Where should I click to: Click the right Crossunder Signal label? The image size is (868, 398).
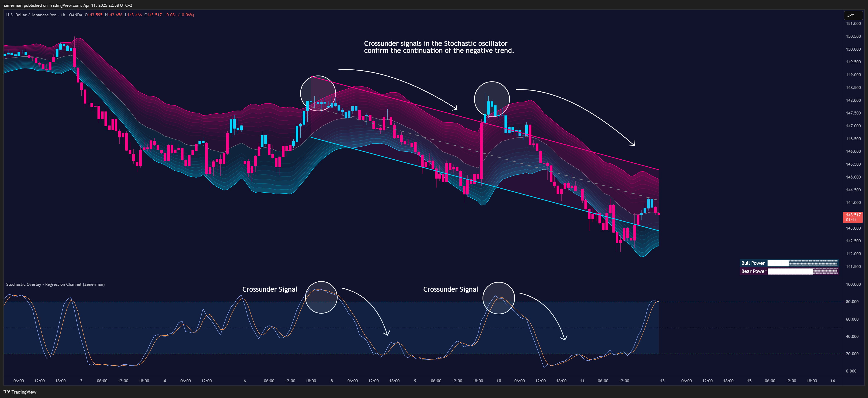click(450, 289)
